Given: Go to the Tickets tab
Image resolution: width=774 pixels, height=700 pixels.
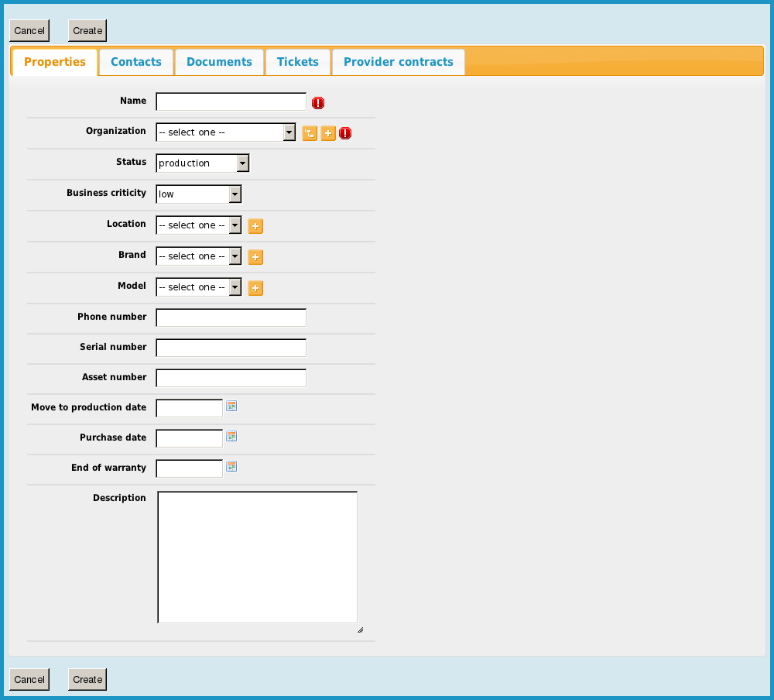Looking at the screenshot, I should [x=298, y=62].
